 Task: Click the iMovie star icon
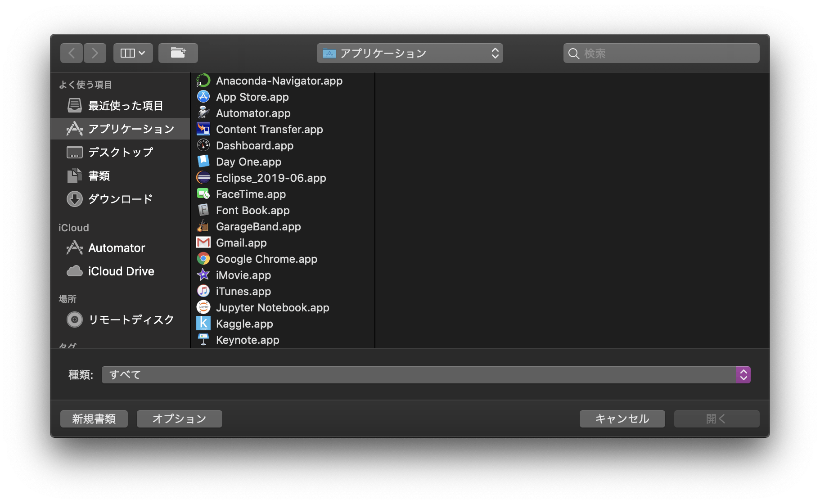[203, 275]
